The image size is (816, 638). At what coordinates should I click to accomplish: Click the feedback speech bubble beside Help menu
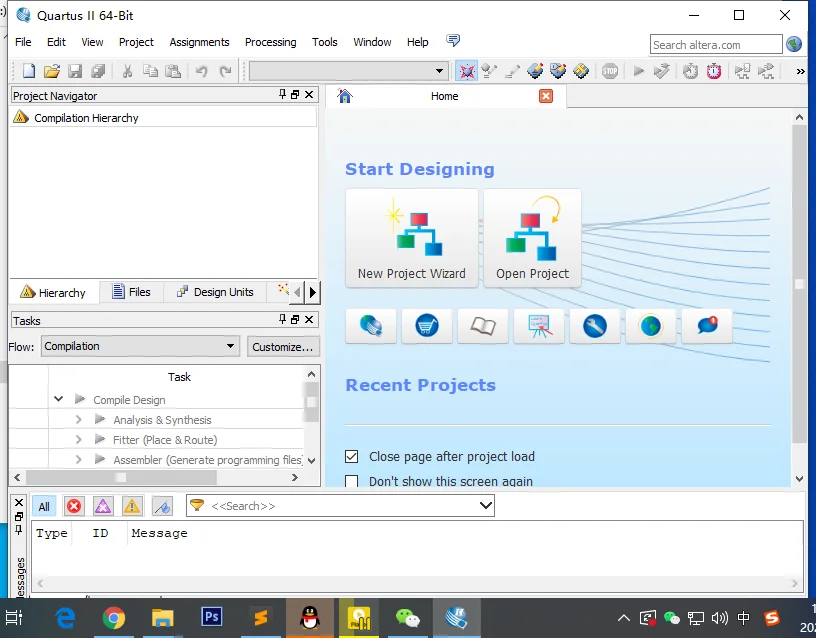(453, 41)
